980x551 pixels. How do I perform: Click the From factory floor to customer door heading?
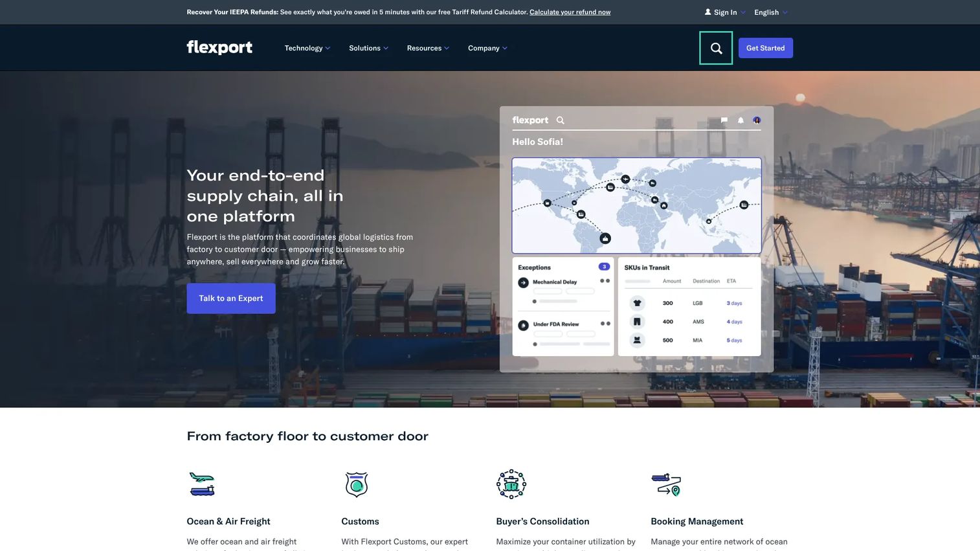click(307, 436)
